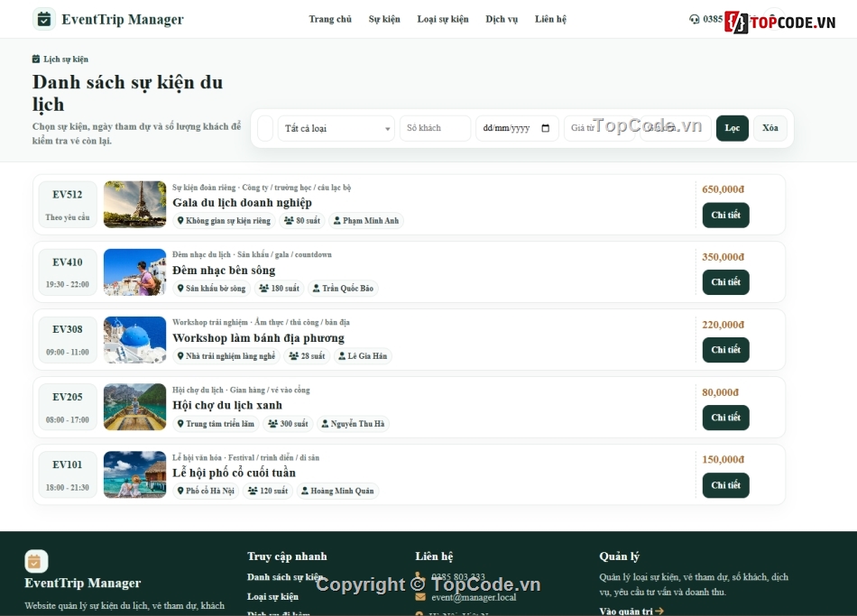The image size is (857, 616).
Task: Click the people icon beside 80 suất
Action: click(290, 220)
